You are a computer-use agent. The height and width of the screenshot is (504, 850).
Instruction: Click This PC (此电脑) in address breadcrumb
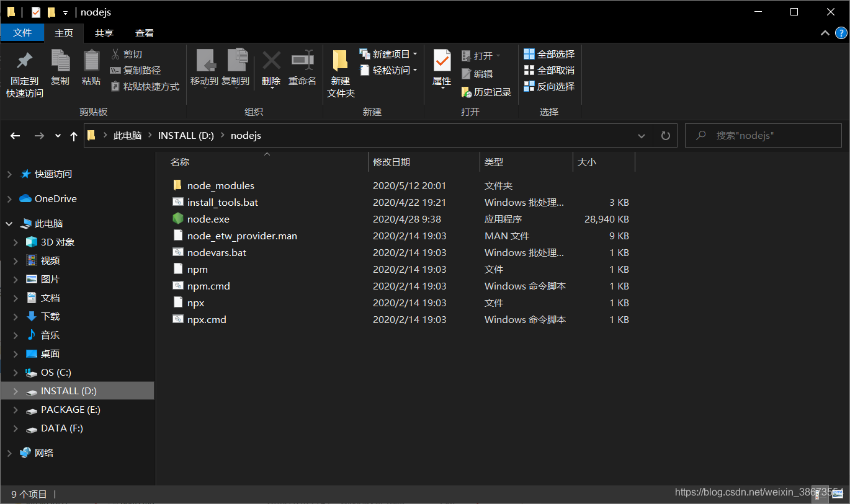click(127, 135)
